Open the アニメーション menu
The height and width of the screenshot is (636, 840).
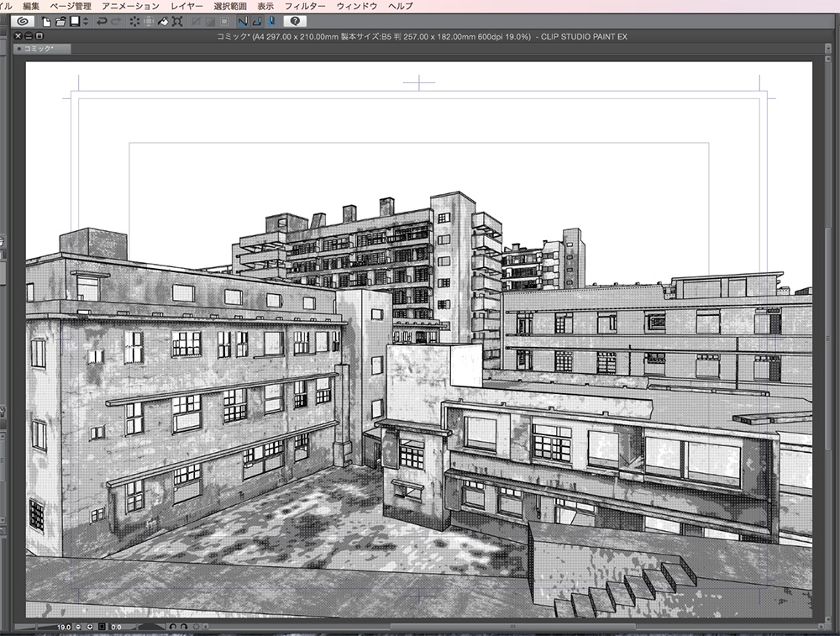(x=131, y=6)
